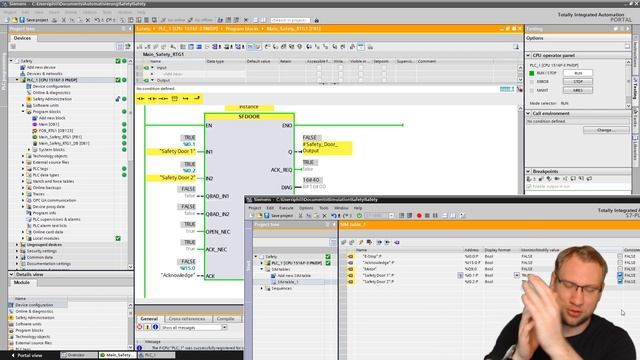Expand the Software units folder
The image size is (640, 360).
[23, 105]
